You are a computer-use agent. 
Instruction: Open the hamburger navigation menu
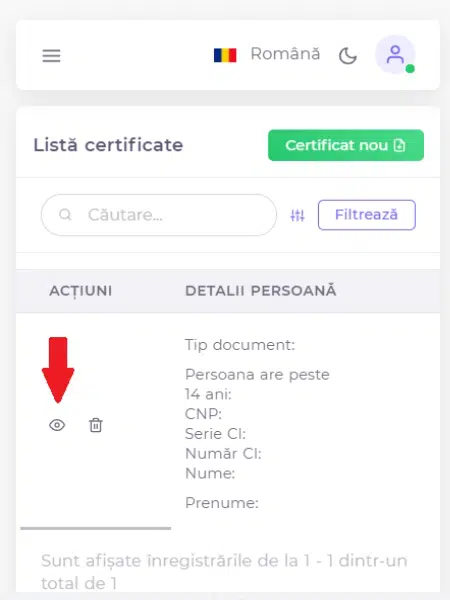(x=51, y=55)
